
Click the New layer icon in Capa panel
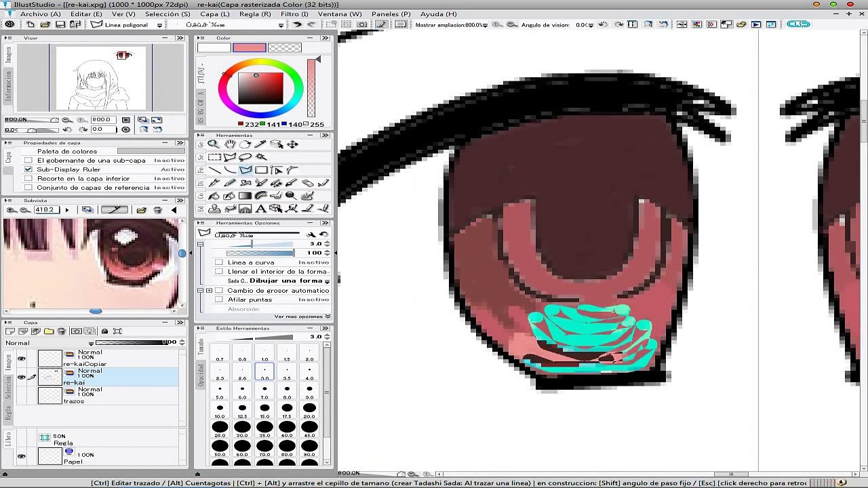pos(10,331)
